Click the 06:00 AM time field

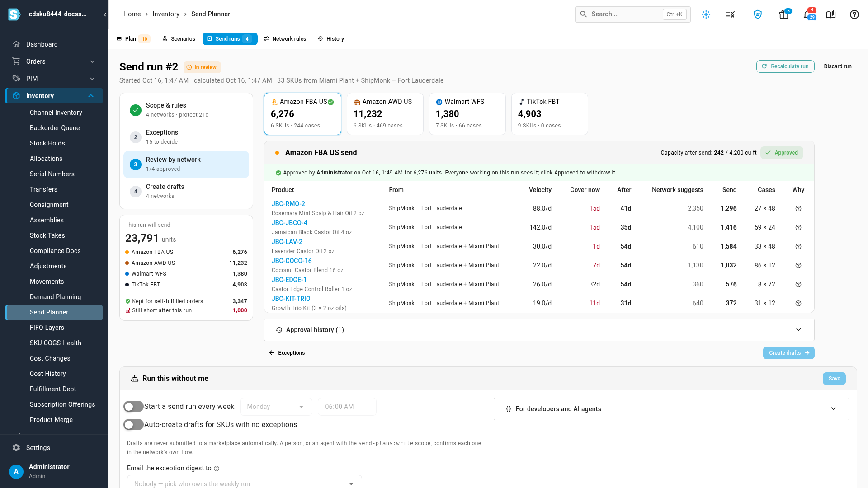point(347,407)
